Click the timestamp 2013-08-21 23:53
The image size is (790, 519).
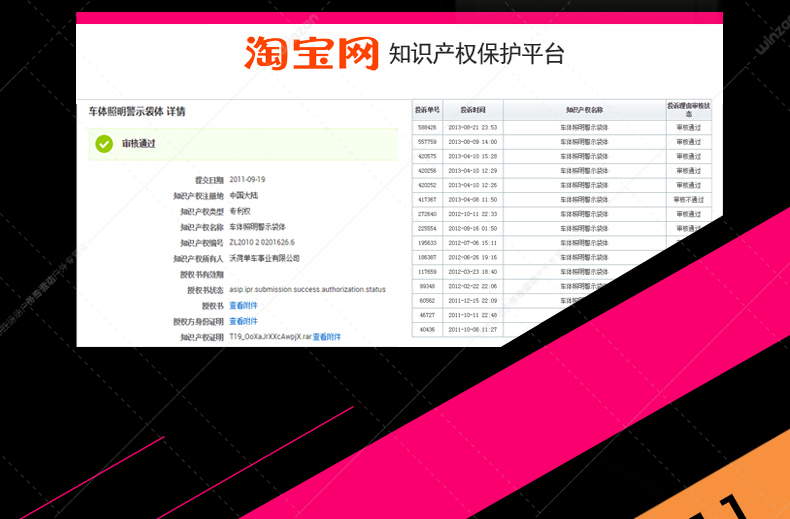click(x=473, y=127)
